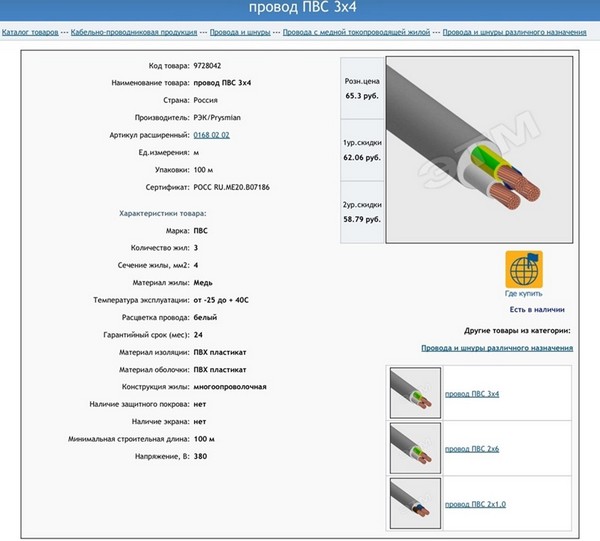Click the провод ПВС 3х4 page header title
Screen dimensions: 600x541
point(303,7)
